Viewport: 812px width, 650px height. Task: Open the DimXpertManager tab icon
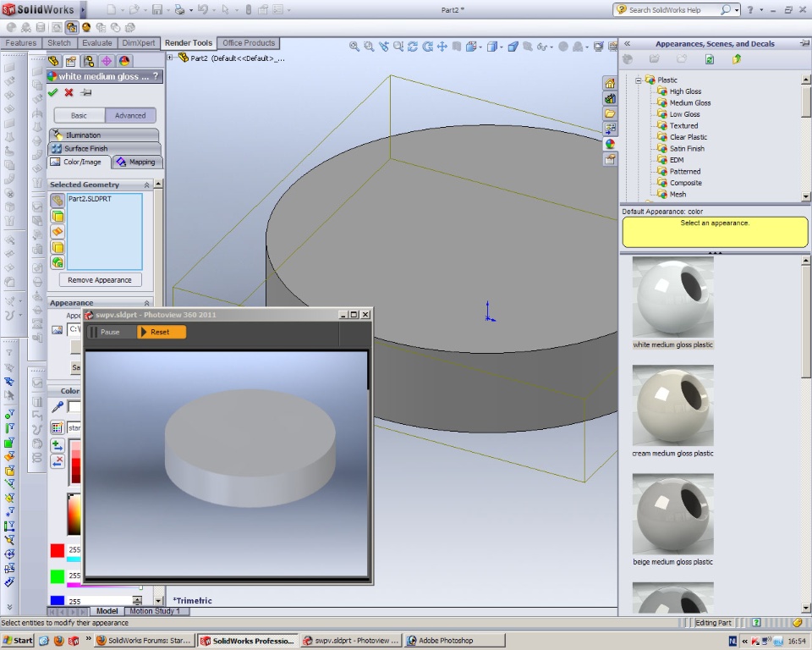107,61
